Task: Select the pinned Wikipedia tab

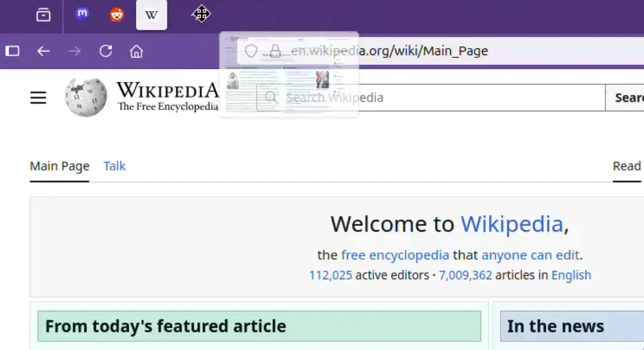Action: tap(152, 15)
